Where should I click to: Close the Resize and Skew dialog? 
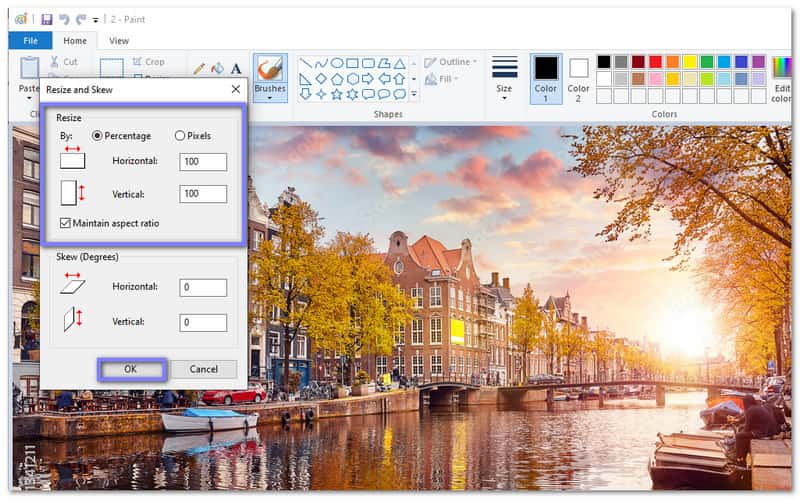pos(236,89)
